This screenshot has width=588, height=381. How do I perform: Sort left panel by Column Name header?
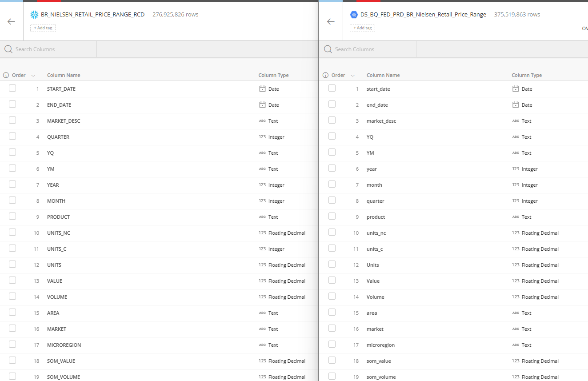64,75
